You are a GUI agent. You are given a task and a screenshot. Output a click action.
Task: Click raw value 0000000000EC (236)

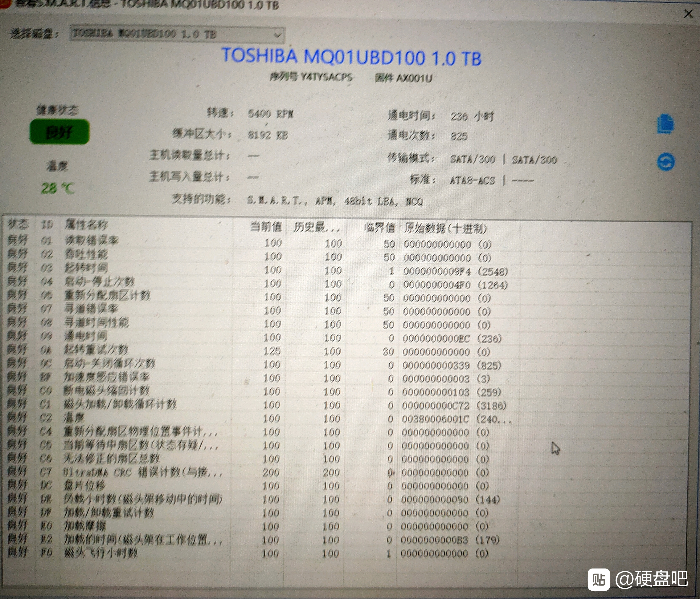[x=452, y=339]
